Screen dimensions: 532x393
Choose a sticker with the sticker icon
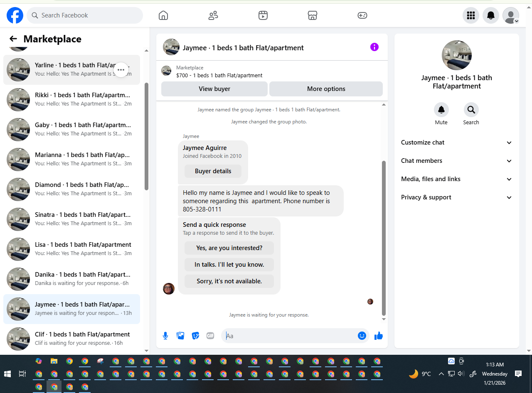point(195,336)
